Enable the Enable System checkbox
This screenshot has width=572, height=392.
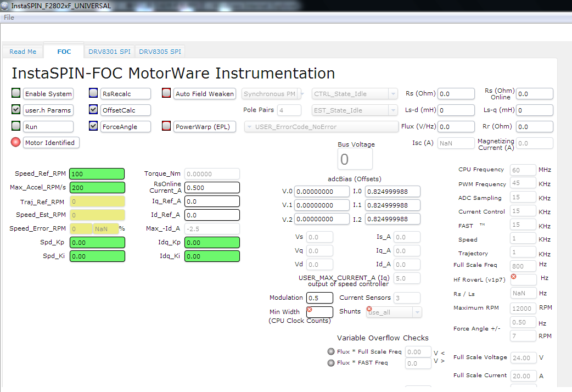pos(16,93)
